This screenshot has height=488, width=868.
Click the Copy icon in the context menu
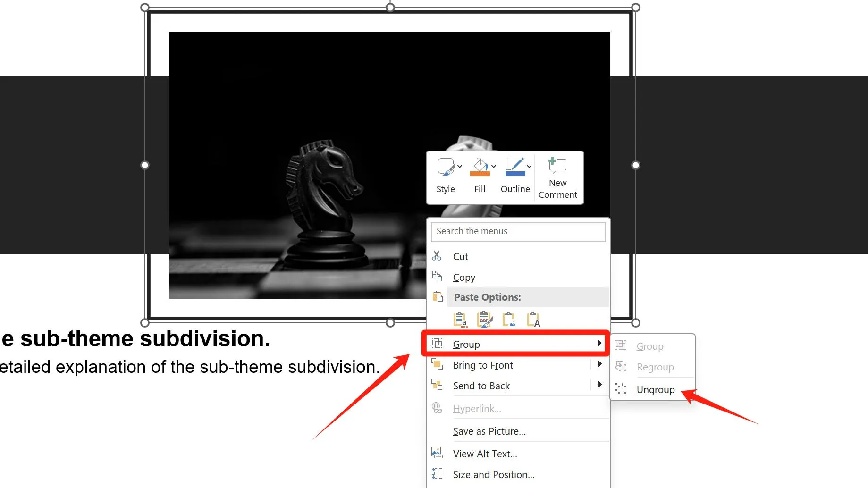(x=438, y=277)
